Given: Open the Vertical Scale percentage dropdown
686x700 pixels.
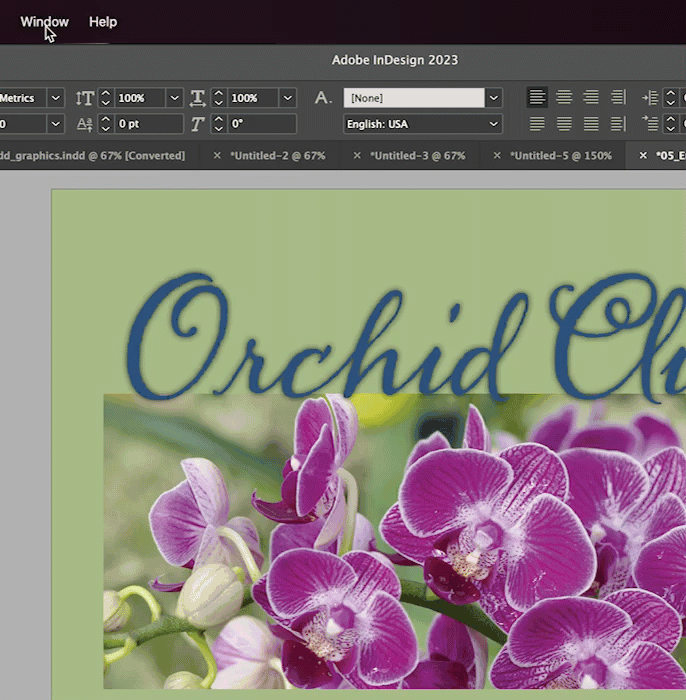Looking at the screenshot, I should coord(175,98).
